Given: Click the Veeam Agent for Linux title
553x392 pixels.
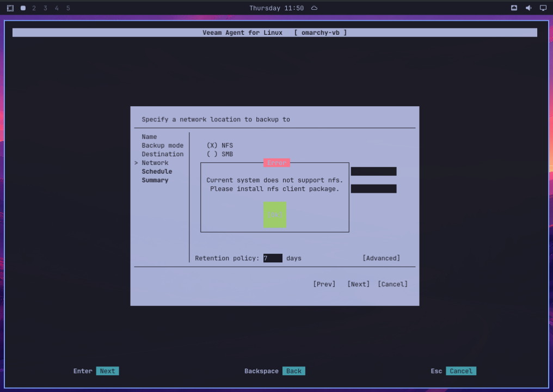Looking at the screenshot, I should tap(242, 33).
